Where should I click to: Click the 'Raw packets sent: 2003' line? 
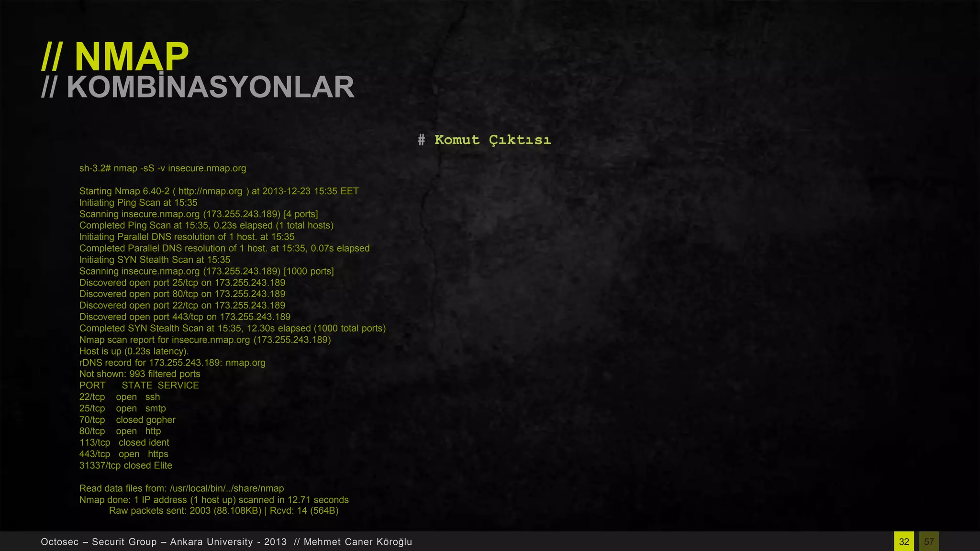(x=224, y=511)
